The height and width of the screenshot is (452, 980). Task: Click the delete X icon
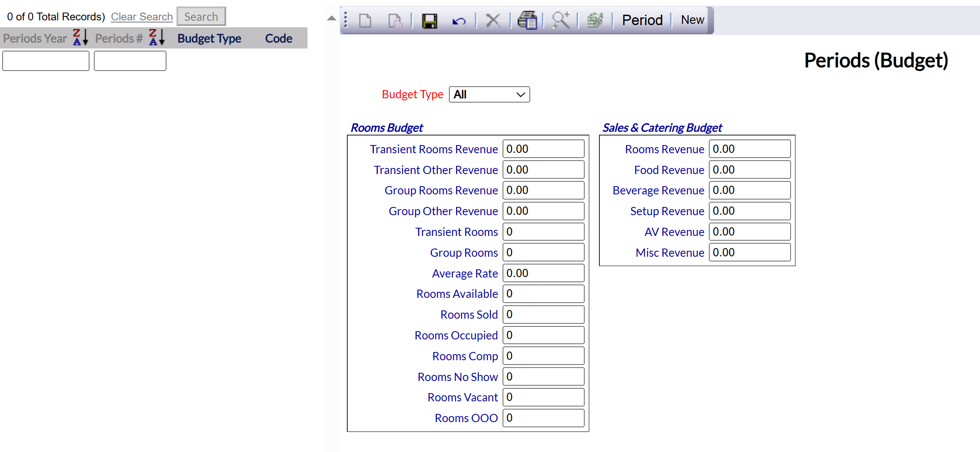click(x=493, y=20)
